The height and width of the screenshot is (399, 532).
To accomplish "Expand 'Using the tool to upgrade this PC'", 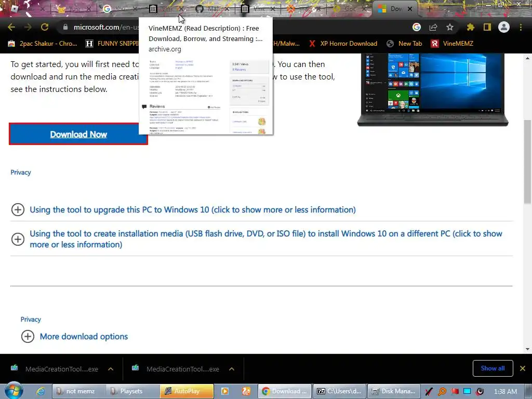I will pyautogui.click(x=192, y=210).
